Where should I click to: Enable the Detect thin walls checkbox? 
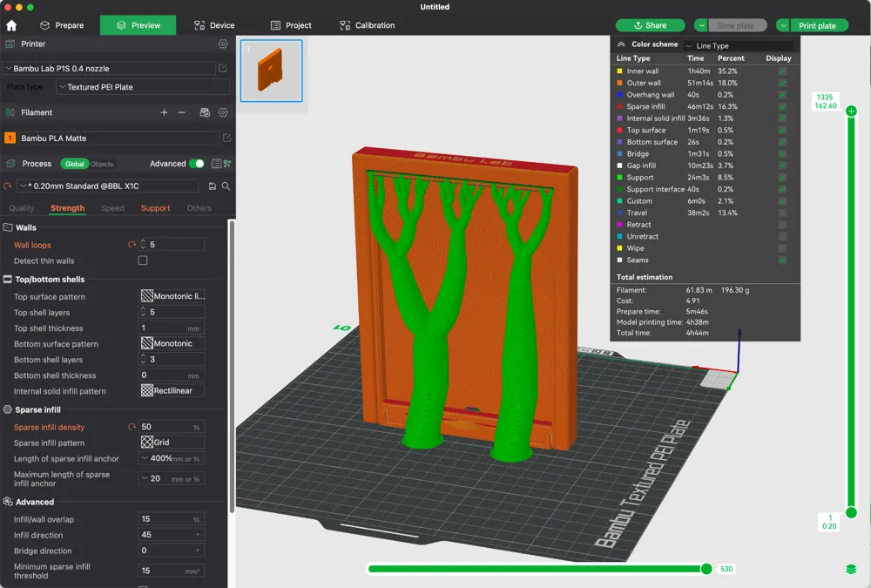143,260
